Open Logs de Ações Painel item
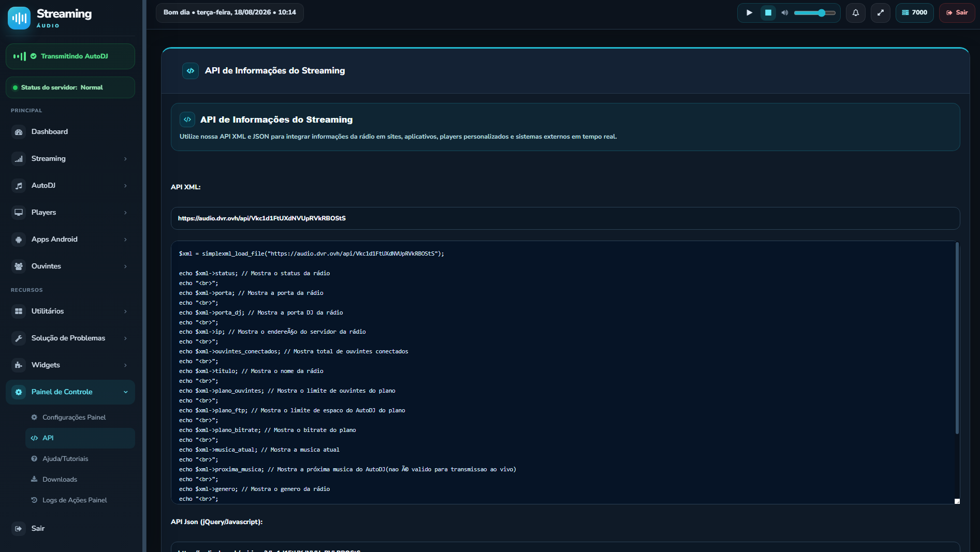The image size is (980, 552). tap(80, 500)
